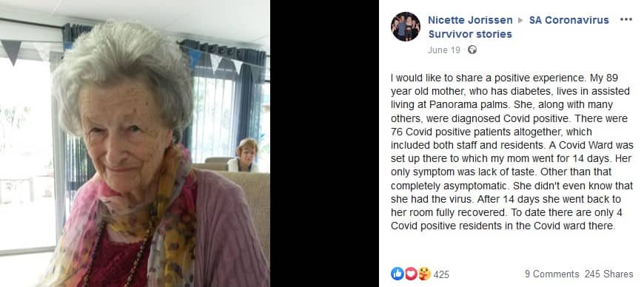Click the elderly woman's photo
Viewport: 644px width, 287px height.
(x=135, y=143)
